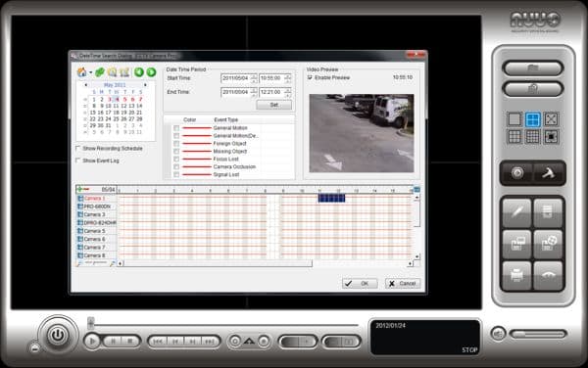The image size is (588, 368).
Task: Click the video preview image of the parking lot
Action: (362, 133)
